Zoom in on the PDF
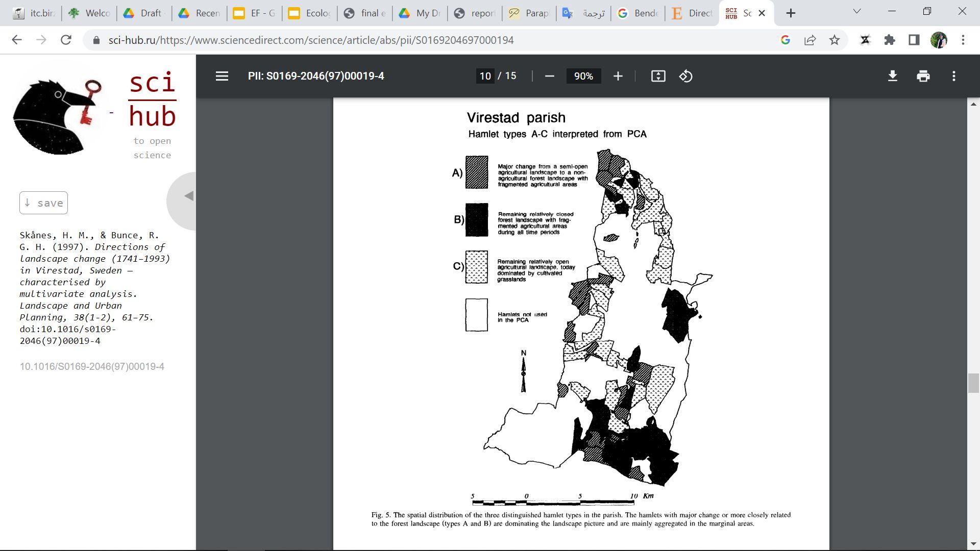This screenshot has width=980, height=551. [x=618, y=76]
